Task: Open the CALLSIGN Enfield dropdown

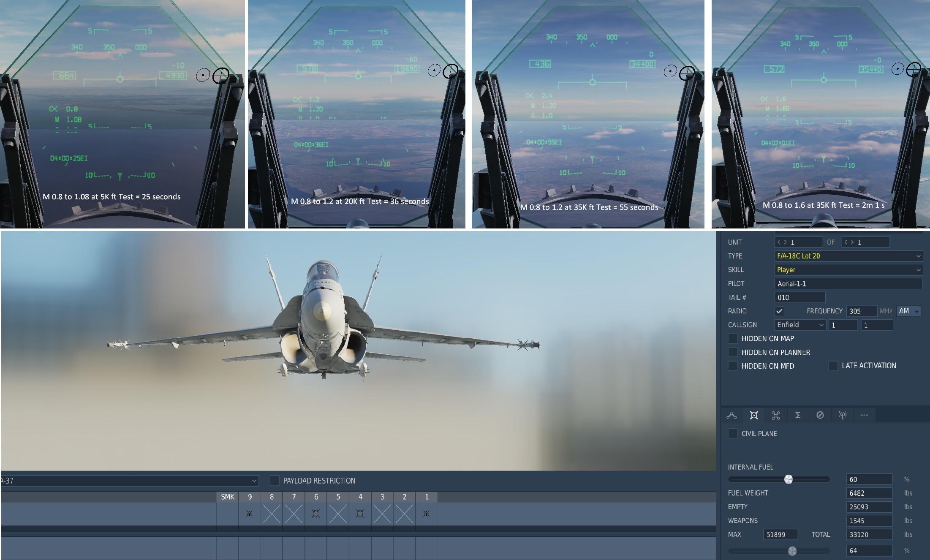Action: pyautogui.click(x=800, y=325)
